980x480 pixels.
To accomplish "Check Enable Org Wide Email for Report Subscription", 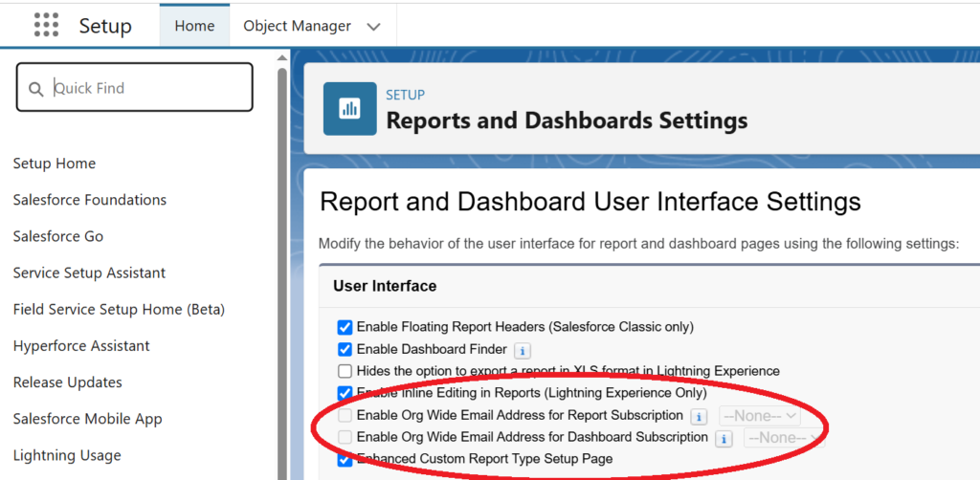I will pyautogui.click(x=345, y=416).
